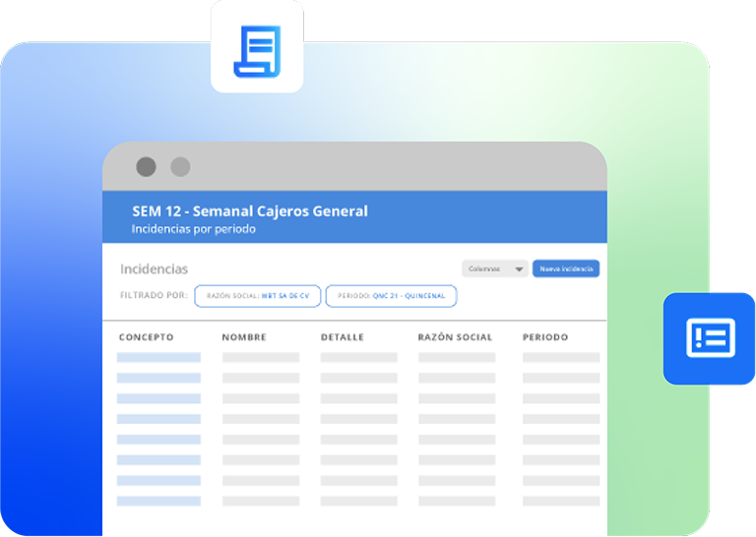Click the Nueva incidencia button
The width and height of the screenshot is (756, 537).
(x=566, y=268)
